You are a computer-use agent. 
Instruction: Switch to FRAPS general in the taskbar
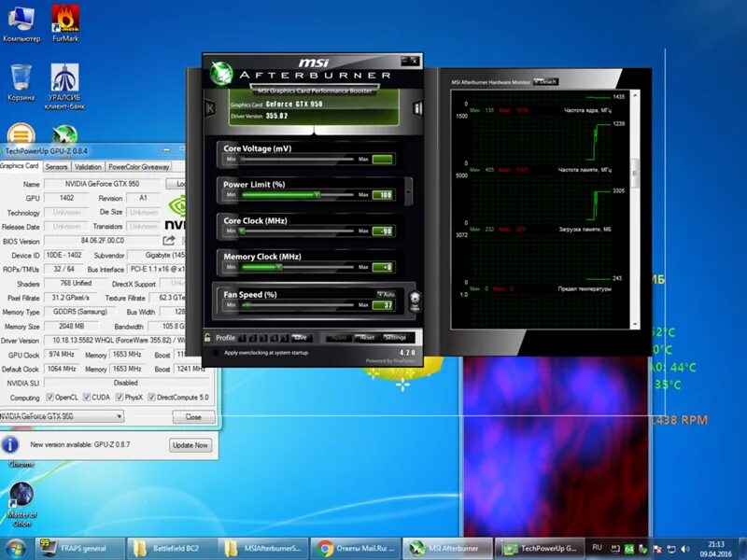click(x=80, y=549)
